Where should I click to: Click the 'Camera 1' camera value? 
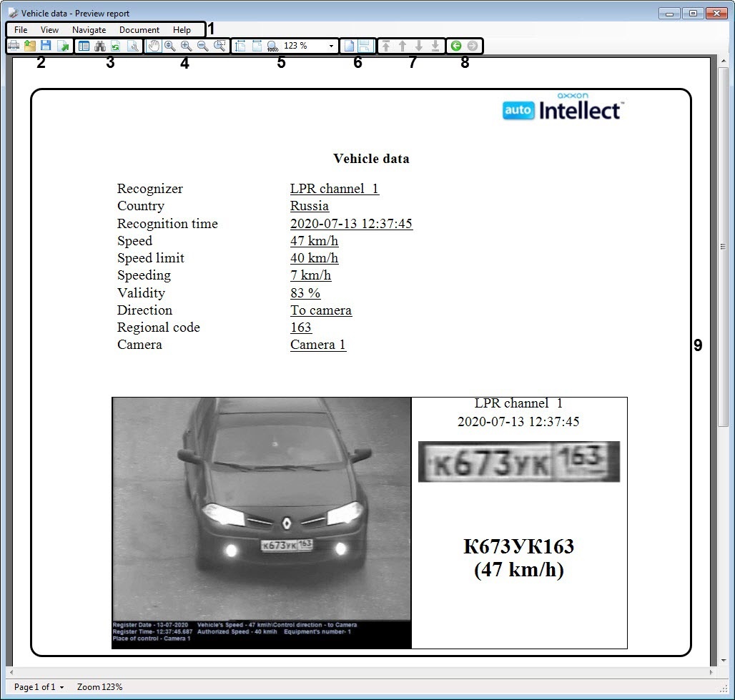[318, 345]
